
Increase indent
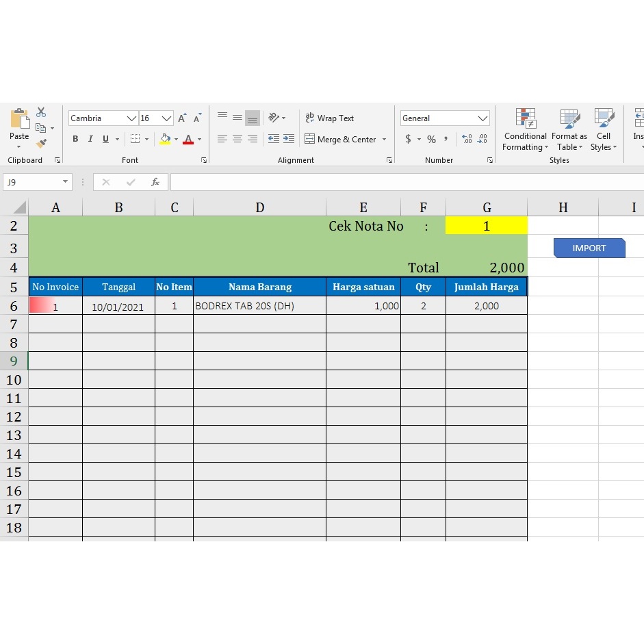coord(289,139)
